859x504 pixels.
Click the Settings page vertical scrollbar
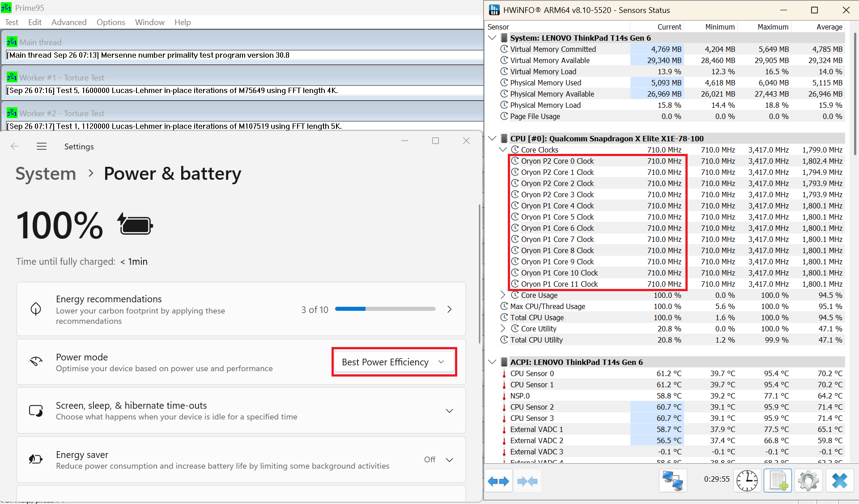coord(480,274)
